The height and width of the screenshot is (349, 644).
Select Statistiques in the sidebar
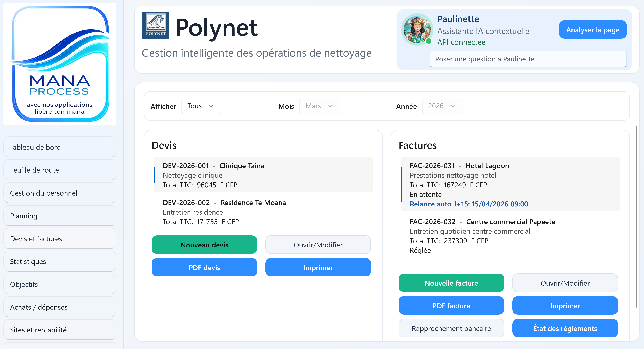coord(60,261)
